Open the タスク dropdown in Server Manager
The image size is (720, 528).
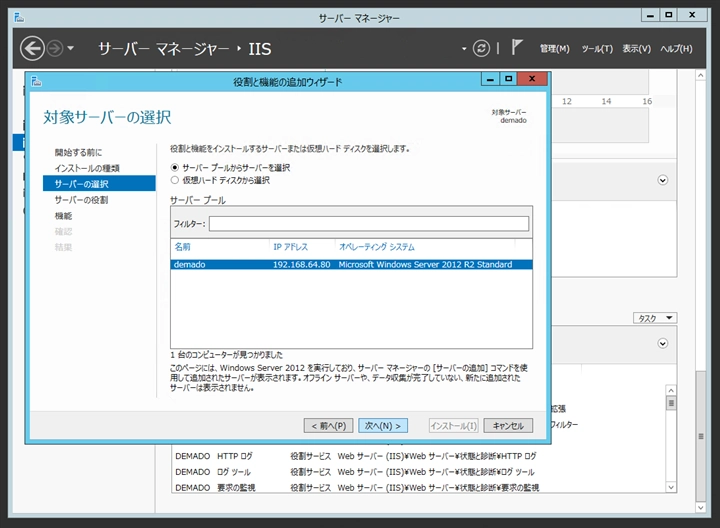(655, 318)
